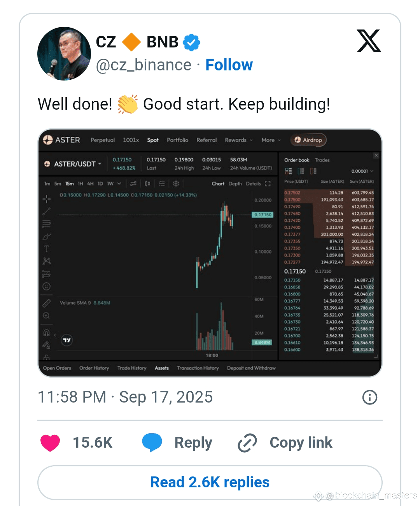Viewport: 420px width, 506px height.
Task: Open chart settings gear icon
Action: pyautogui.click(x=176, y=184)
